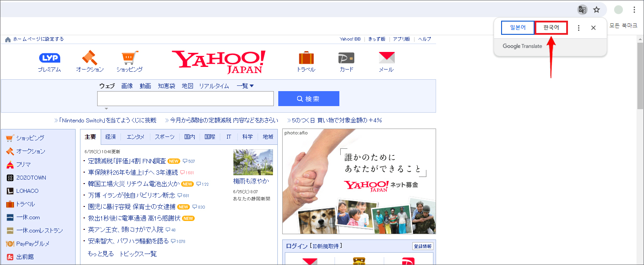Select the リアルタイム search tab
The width and height of the screenshot is (644, 265).
[x=214, y=86]
